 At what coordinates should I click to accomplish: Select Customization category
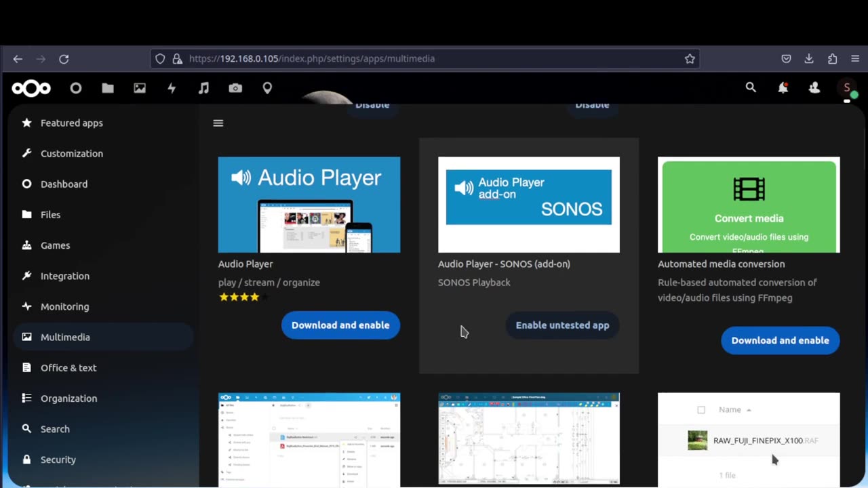click(x=103, y=153)
